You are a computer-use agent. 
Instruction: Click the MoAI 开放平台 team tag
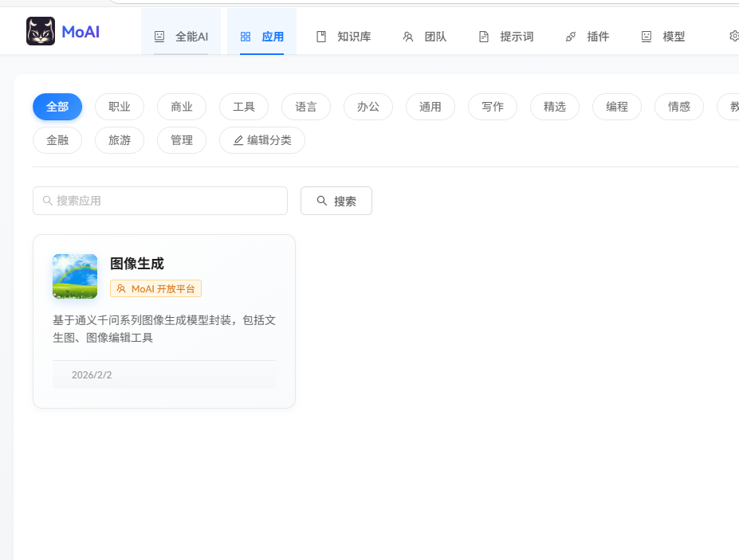[155, 288]
